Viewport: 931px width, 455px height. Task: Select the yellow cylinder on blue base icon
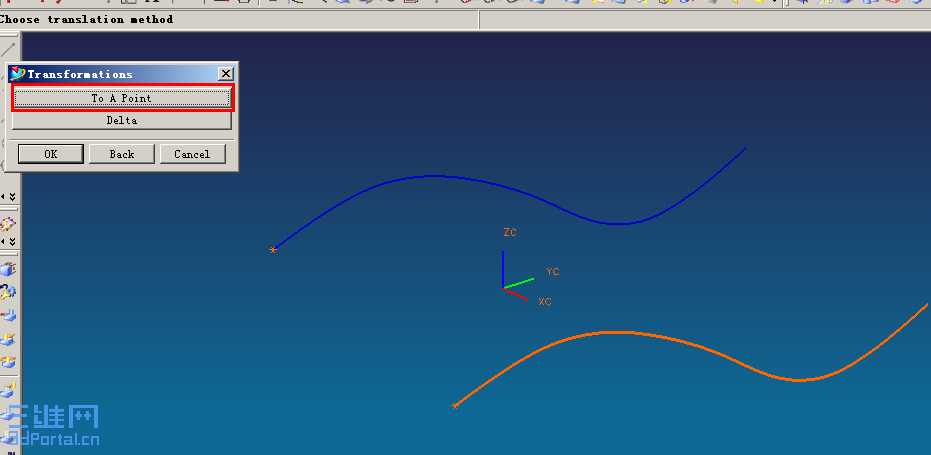tap(8, 339)
